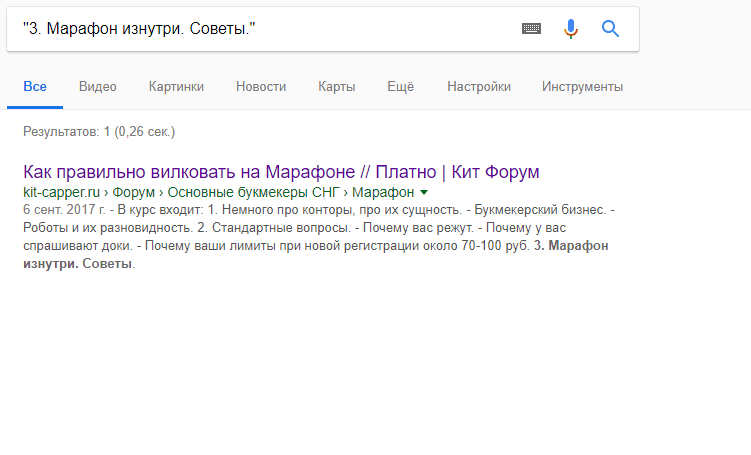Open the Настройки menu

(479, 87)
